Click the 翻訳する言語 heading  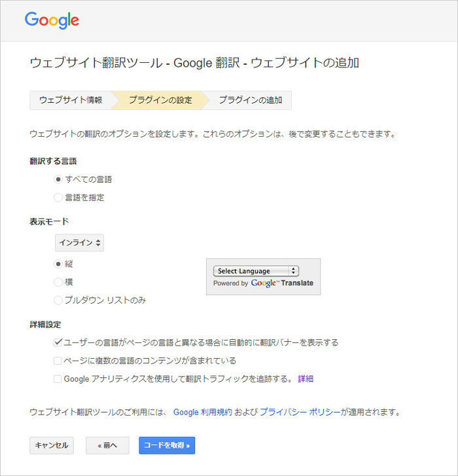pos(53,161)
